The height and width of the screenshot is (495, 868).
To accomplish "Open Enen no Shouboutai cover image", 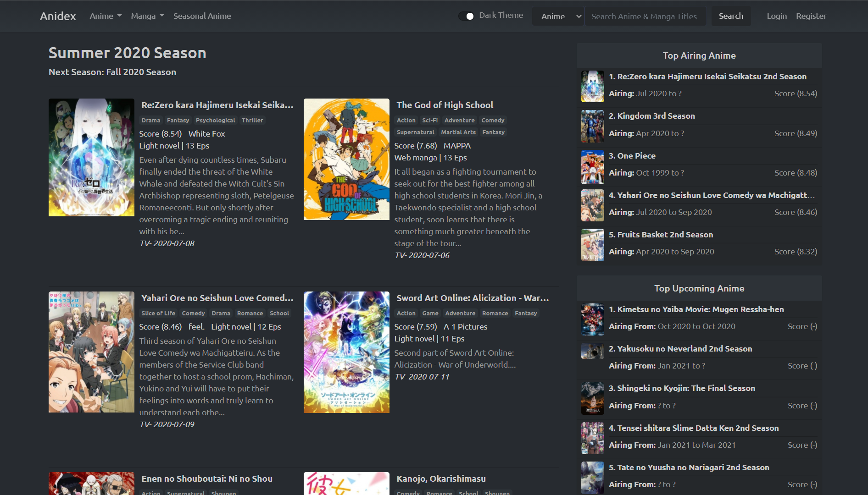I will tap(91, 484).
